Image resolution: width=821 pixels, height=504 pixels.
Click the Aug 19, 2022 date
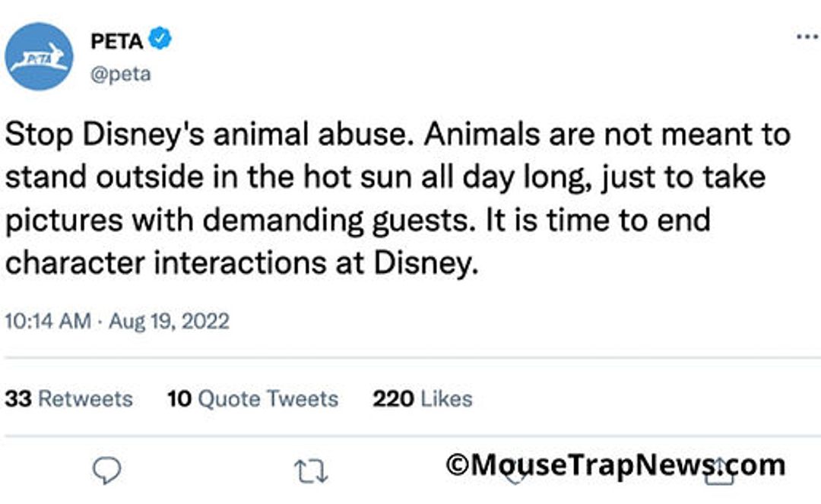click(168, 321)
